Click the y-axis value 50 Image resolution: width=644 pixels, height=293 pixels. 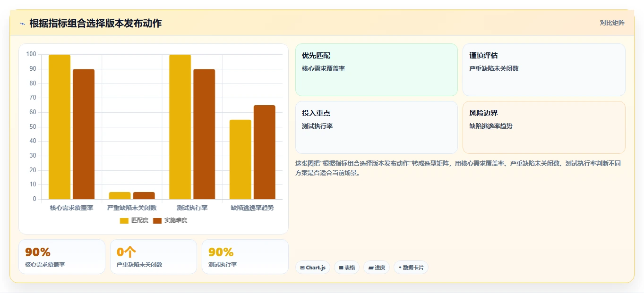(33, 126)
